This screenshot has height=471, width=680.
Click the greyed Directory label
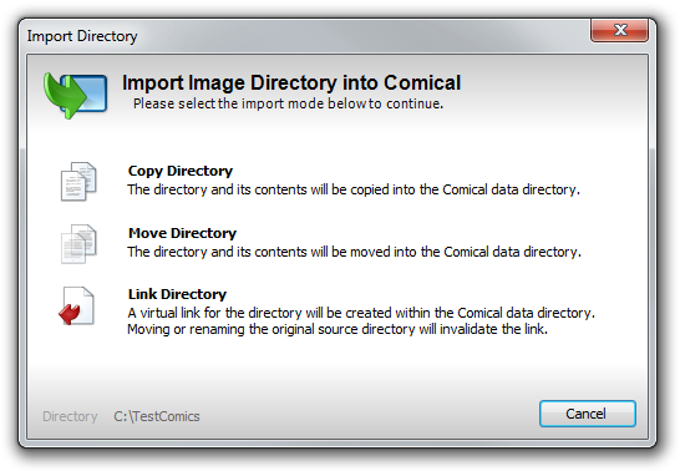[70, 416]
